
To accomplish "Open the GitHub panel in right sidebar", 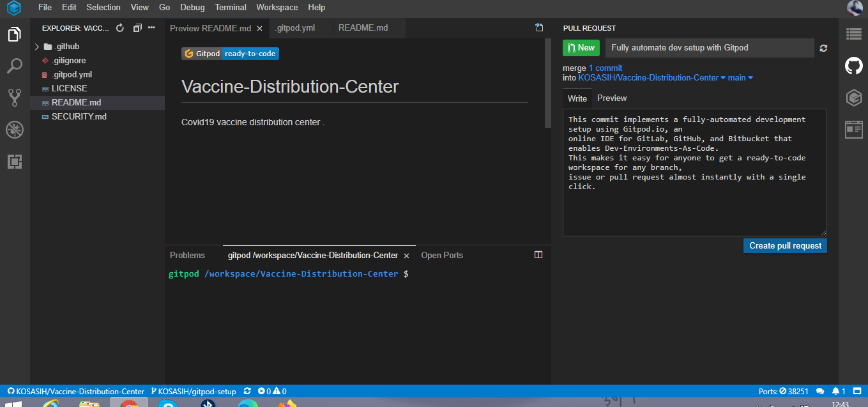I will click(854, 66).
